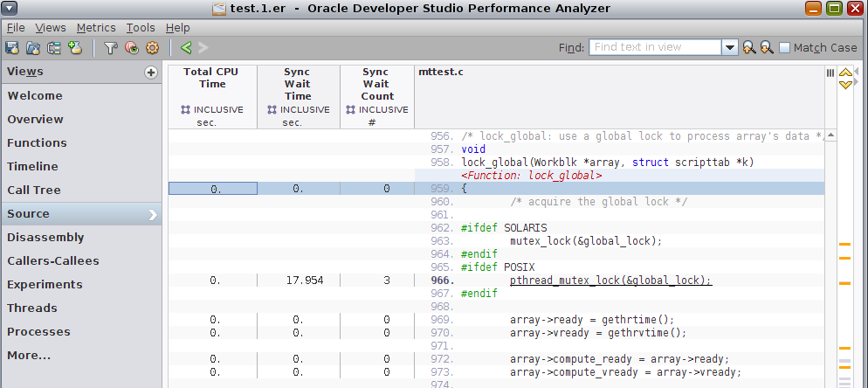The image size is (868, 388).
Task: Open the Tools menu
Action: pos(140,28)
